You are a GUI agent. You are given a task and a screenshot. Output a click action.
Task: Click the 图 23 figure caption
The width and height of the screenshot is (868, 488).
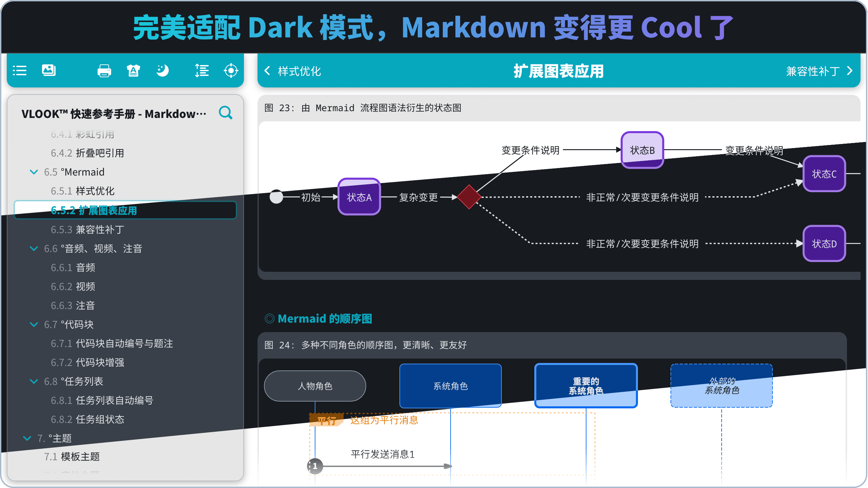click(363, 108)
